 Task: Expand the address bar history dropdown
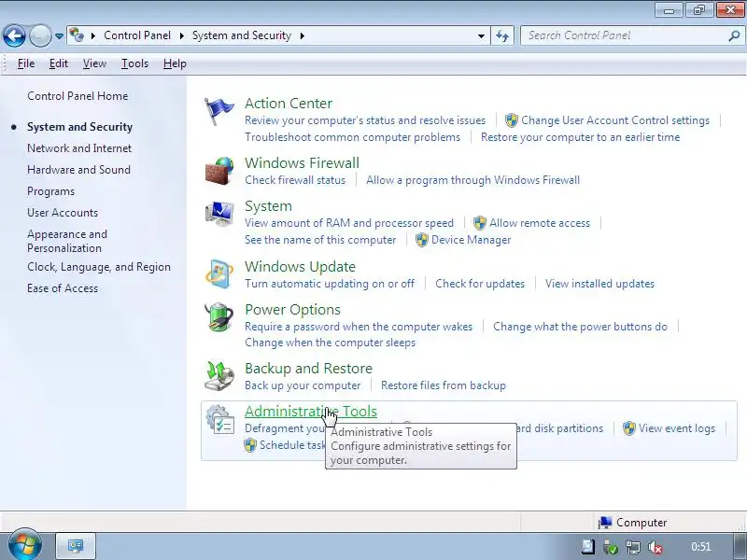(481, 35)
